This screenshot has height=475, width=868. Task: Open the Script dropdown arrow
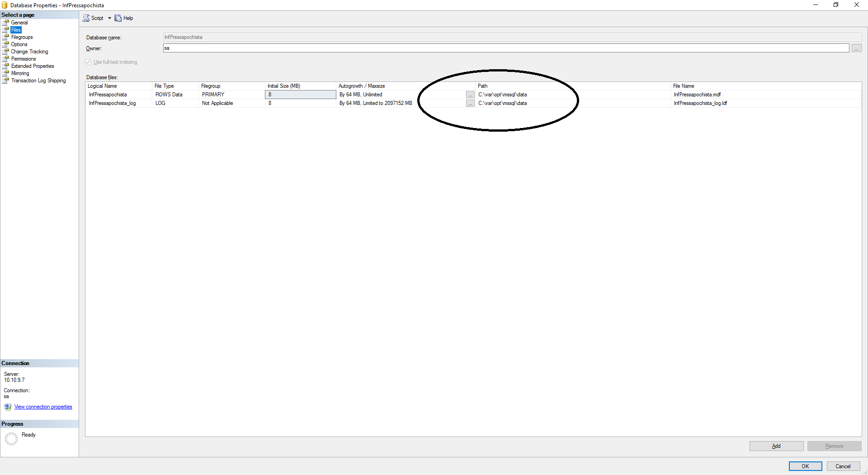pos(109,18)
